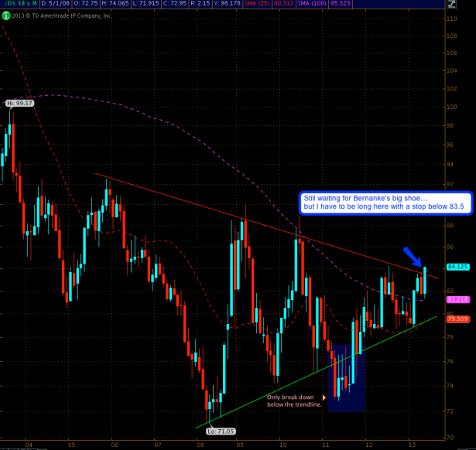Click the red 79.509 SMA price label
This screenshot has width=476, height=450.
458,319
